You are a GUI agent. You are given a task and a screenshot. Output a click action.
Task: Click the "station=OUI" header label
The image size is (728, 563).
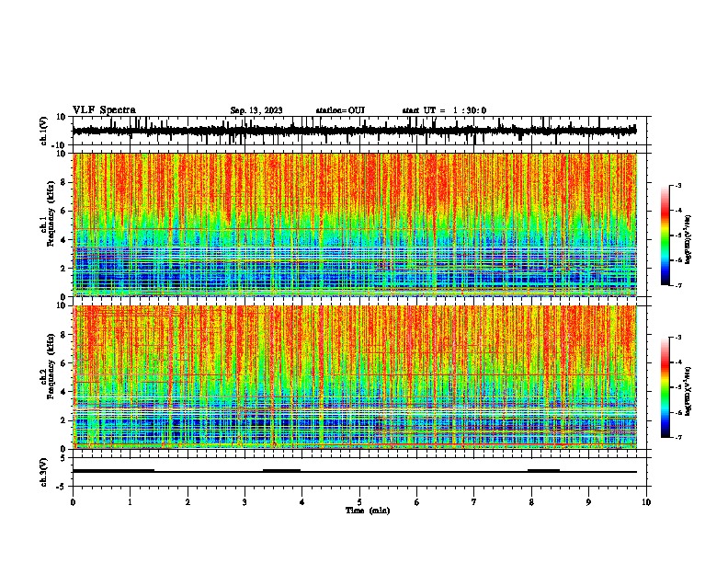pyautogui.click(x=340, y=110)
